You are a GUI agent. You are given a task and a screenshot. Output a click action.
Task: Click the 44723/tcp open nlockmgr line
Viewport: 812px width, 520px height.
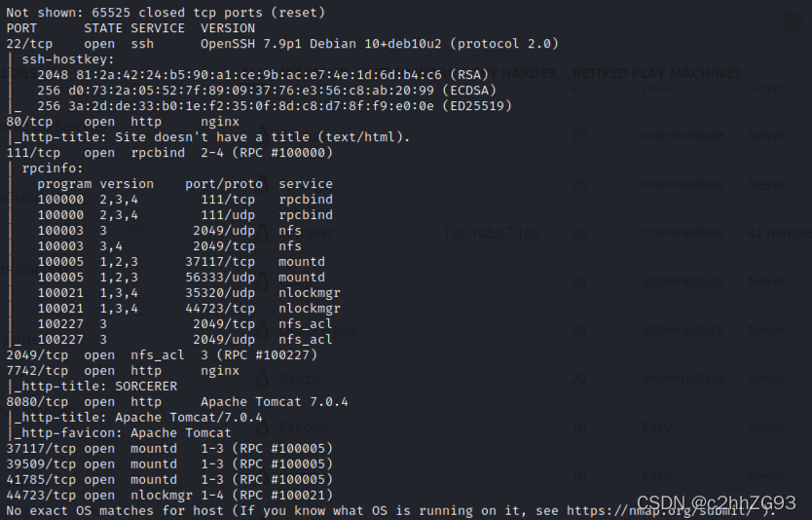point(169,495)
